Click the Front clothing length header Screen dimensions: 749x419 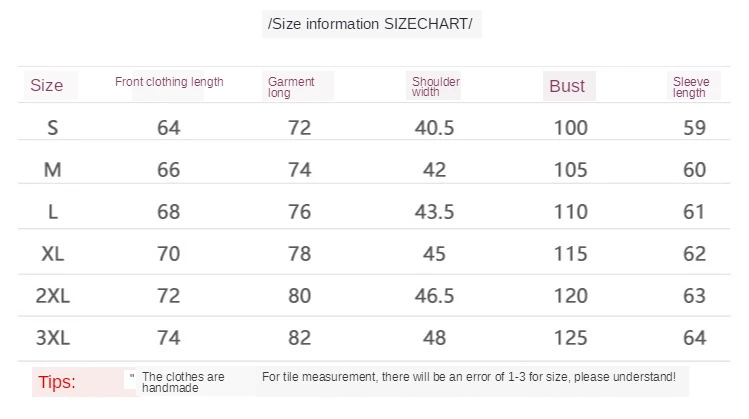[x=169, y=82]
